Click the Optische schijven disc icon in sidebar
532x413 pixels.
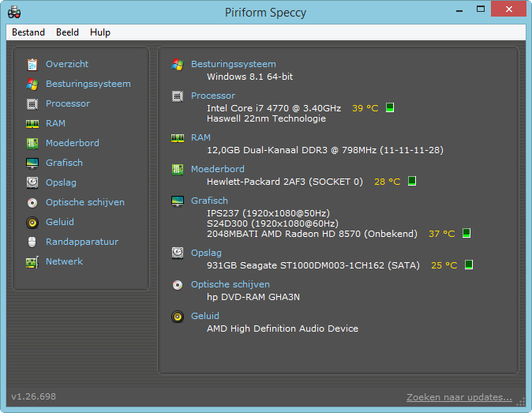click(x=32, y=203)
